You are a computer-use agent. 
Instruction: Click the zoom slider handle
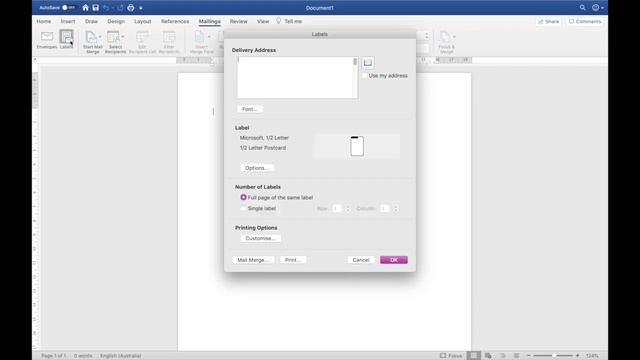(553, 356)
